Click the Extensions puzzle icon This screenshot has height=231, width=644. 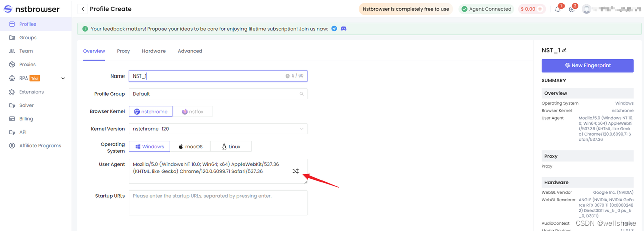click(12, 92)
